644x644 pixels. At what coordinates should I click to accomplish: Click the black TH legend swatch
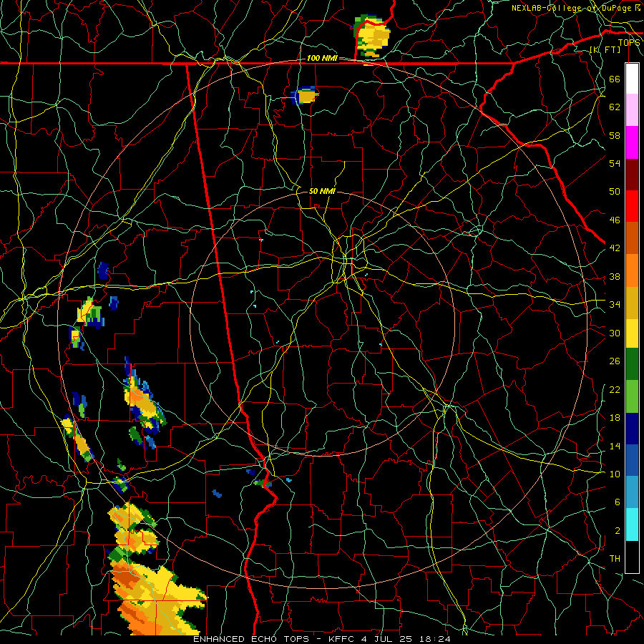(x=632, y=557)
